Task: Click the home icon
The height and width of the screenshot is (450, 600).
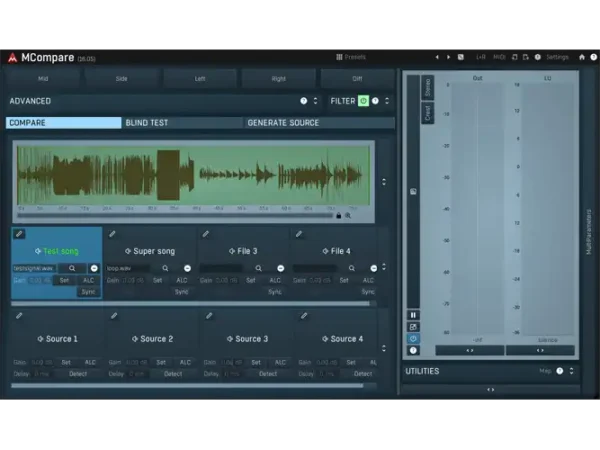Action: pos(582,57)
